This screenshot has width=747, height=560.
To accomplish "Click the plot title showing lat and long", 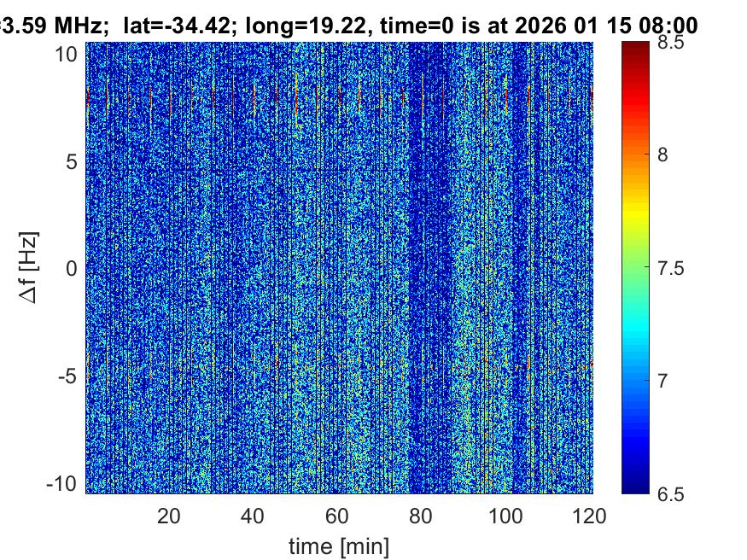I will point(348,26).
